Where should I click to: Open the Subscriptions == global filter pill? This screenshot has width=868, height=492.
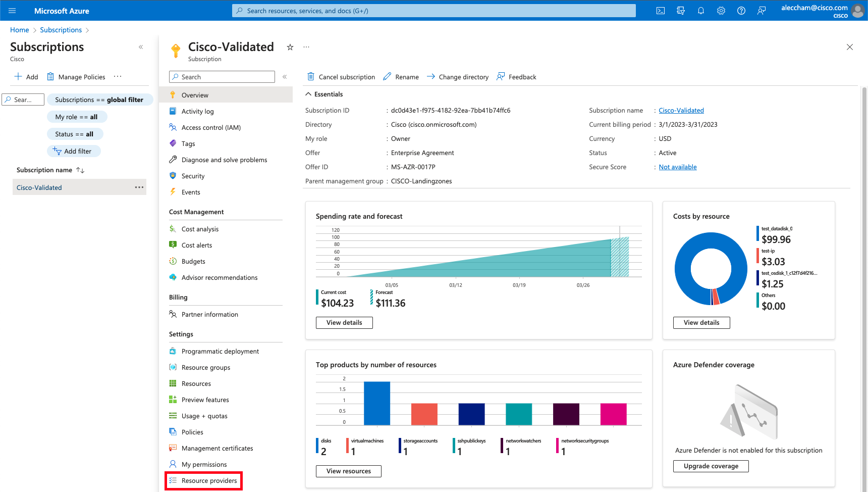(x=100, y=100)
